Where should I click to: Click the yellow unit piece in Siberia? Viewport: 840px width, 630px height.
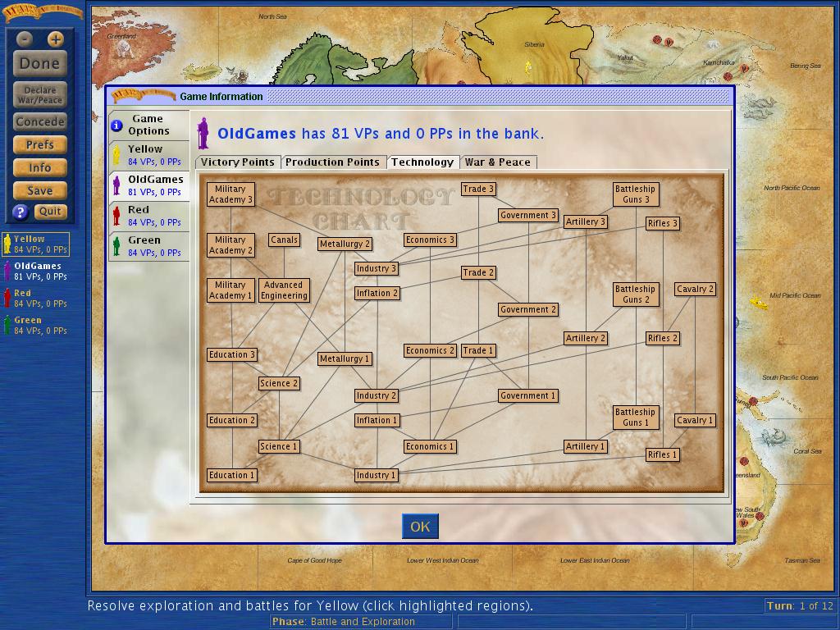click(528, 67)
